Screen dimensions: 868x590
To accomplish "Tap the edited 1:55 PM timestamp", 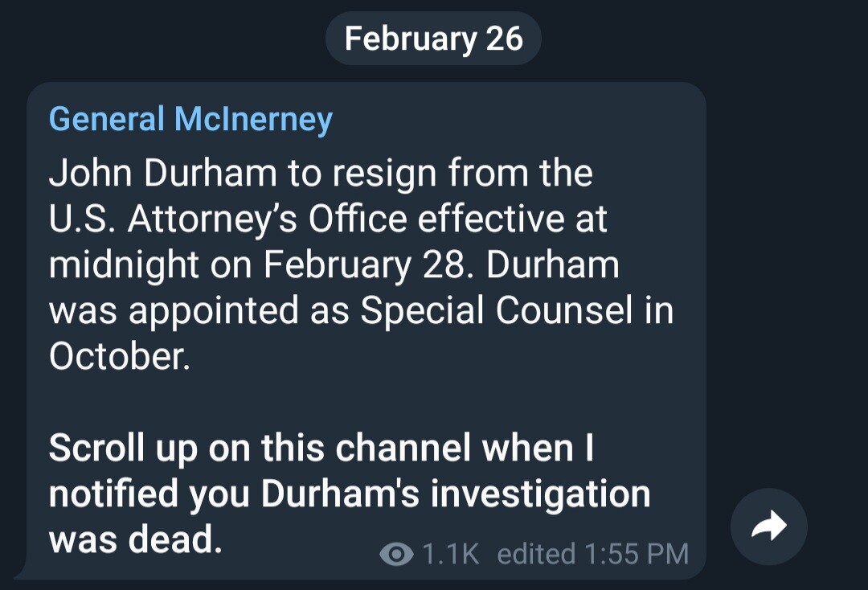I will [x=592, y=554].
